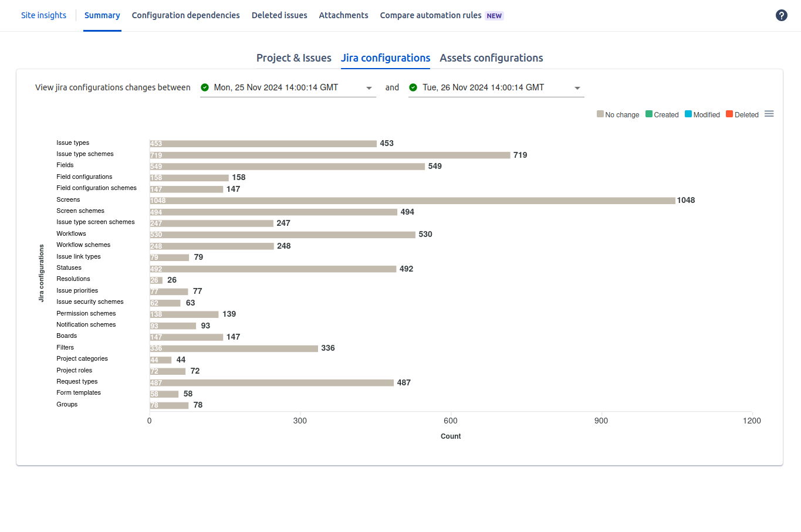Expand the start date dropdown arrow
Viewport: 801px width, 532px height.
pyautogui.click(x=369, y=88)
